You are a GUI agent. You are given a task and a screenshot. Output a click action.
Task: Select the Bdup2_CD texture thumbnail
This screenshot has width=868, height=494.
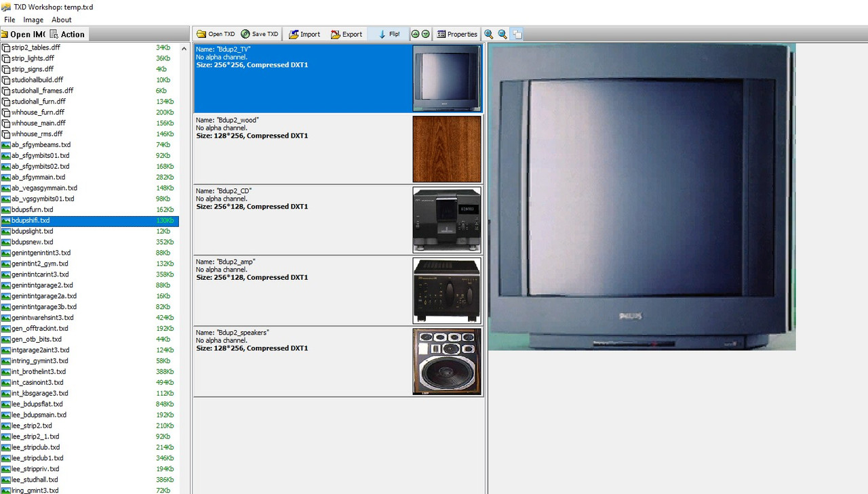point(447,220)
